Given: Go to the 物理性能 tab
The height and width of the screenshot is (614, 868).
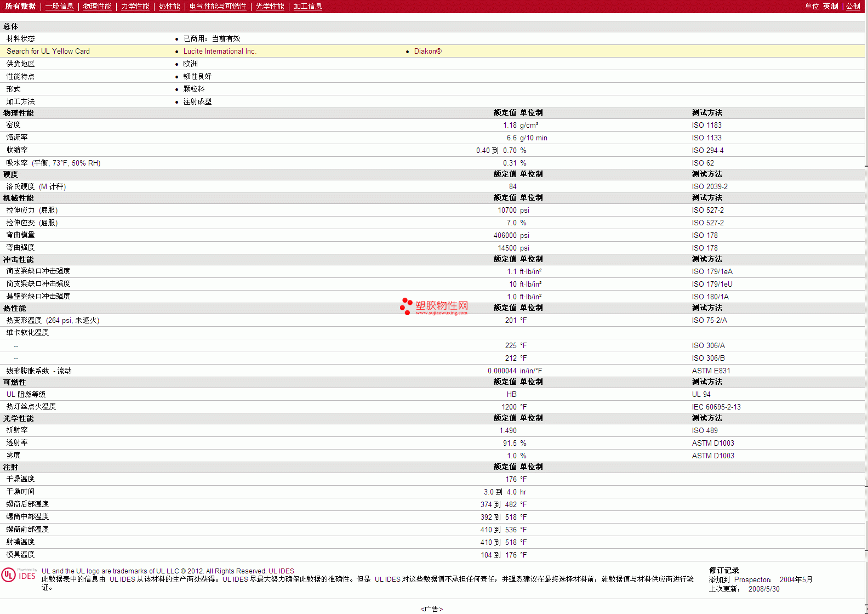Looking at the screenshot, I should [x=97, y=6].
